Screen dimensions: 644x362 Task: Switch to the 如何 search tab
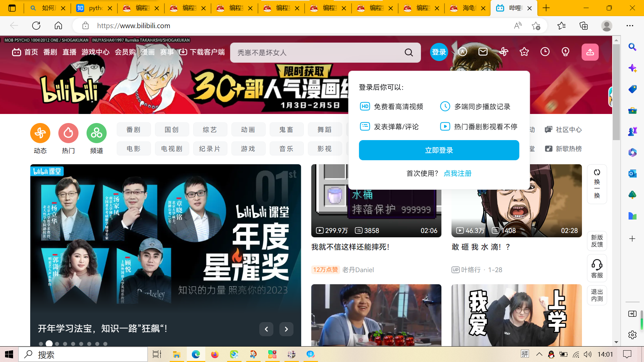[x=47, y=8]
